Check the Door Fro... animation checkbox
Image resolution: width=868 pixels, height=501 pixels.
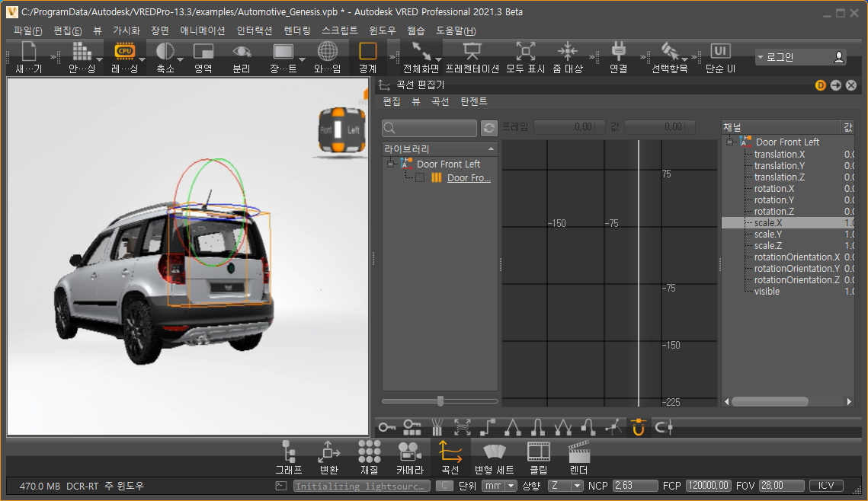(420, 177)
